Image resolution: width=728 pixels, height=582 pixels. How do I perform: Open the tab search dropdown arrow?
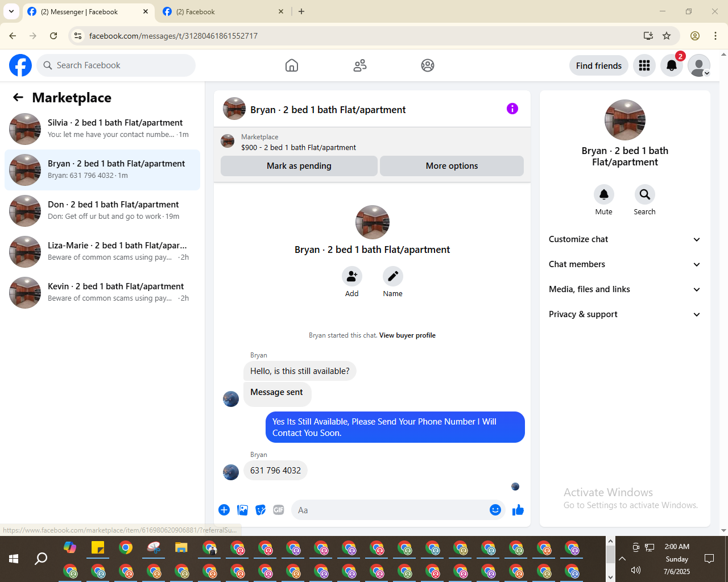tap(11, 11)
